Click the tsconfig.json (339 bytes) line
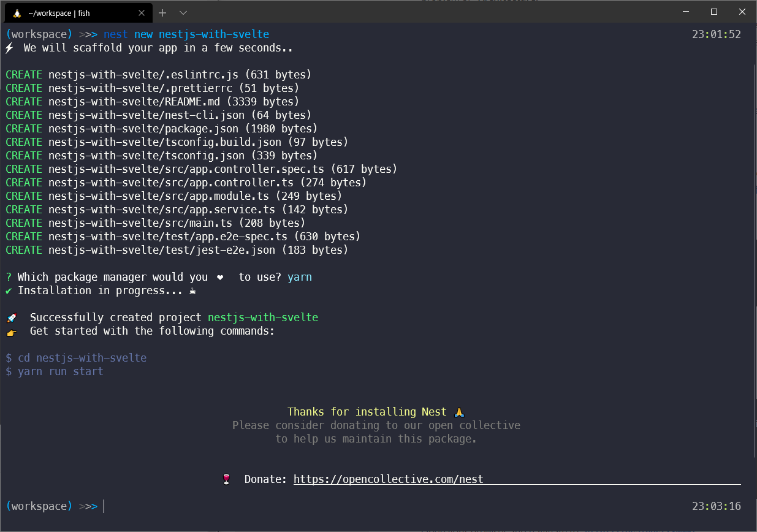Image resolution: width=757 pixels, height=532 pixels. click(162, 156)
